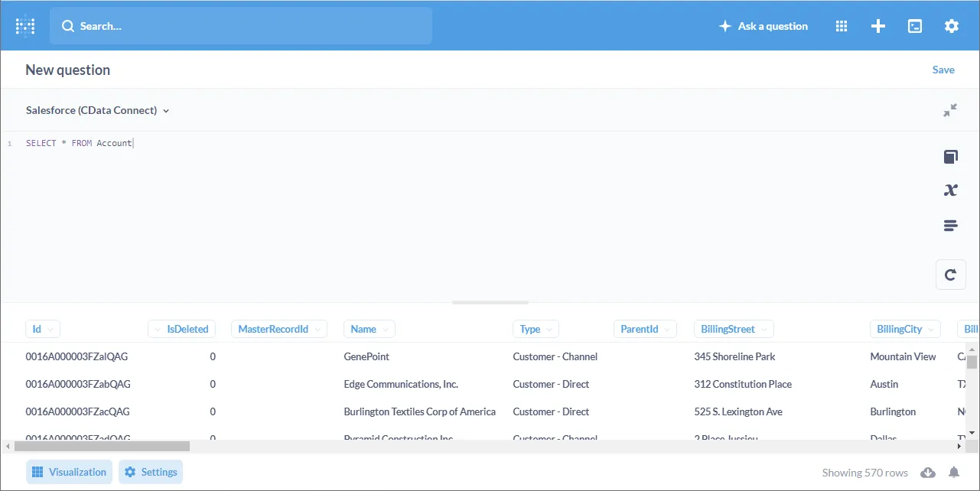The image size is (980, 491).
Task: Open the settings gear in top bar
Action: [x=951, y=26]
